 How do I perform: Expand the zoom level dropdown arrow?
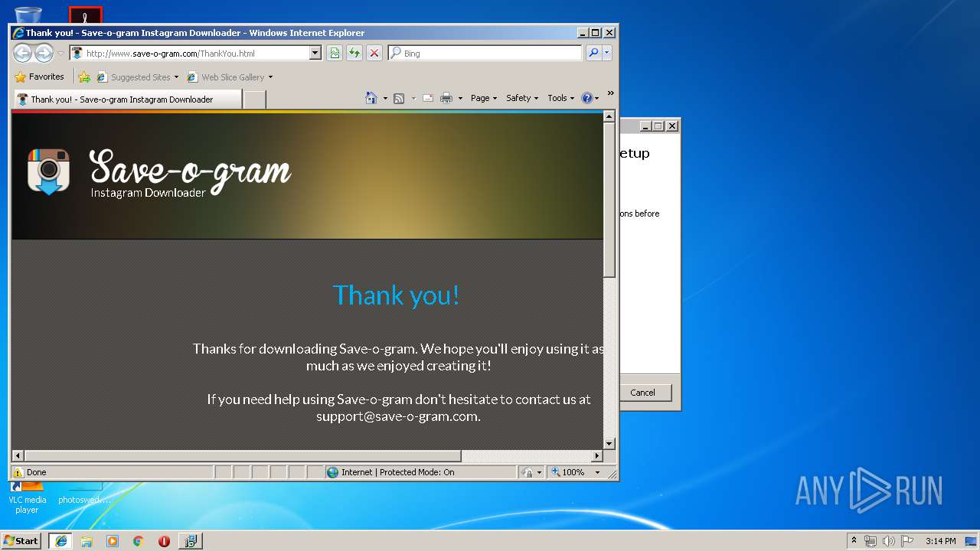click(x=598, y=472)
